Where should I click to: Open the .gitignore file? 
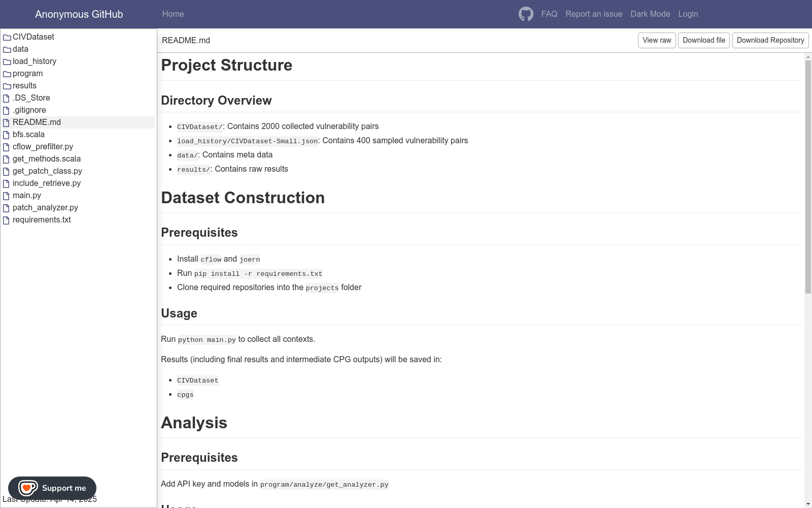pyautogui.click(x=29, y=110)
